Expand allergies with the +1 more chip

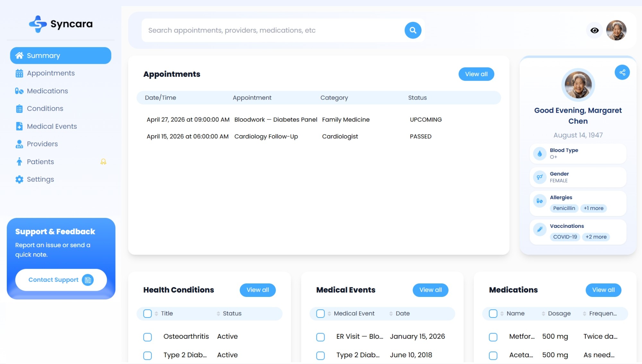593,208
